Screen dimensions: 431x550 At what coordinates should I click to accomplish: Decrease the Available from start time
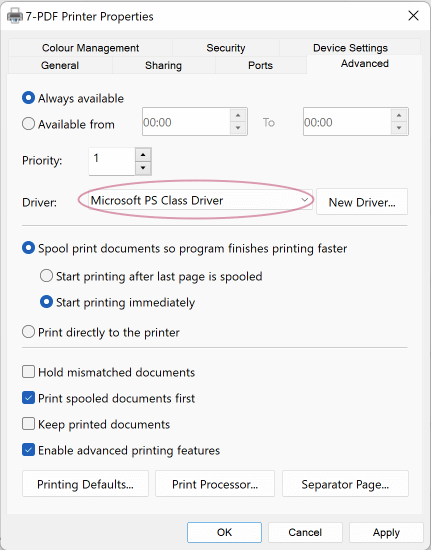pos(238,128)
